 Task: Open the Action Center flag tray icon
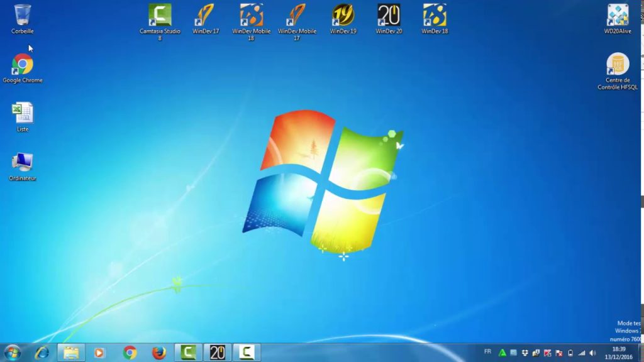click(559, 353)
